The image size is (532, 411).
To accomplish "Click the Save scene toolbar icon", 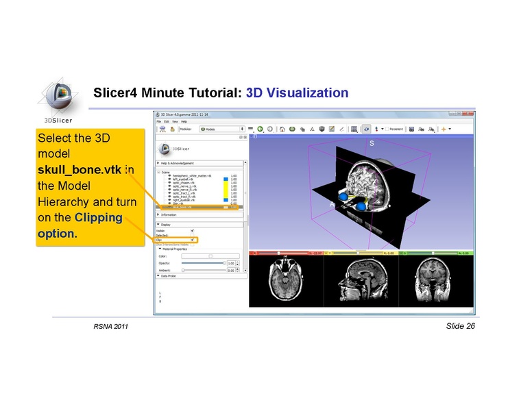I will pyautogui.click(x=172, y=129).
